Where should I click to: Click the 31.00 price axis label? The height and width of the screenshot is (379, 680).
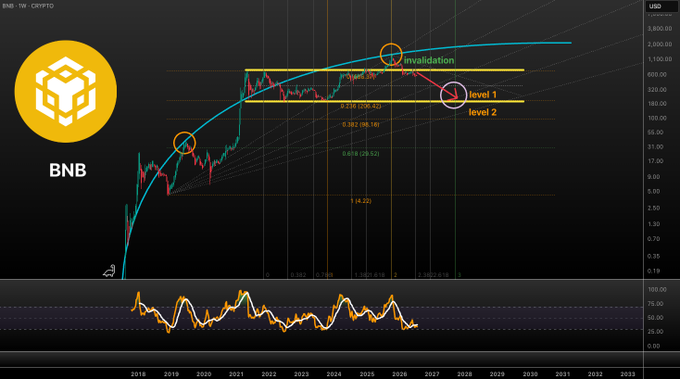pyautogui.click(x=655, y=147)
